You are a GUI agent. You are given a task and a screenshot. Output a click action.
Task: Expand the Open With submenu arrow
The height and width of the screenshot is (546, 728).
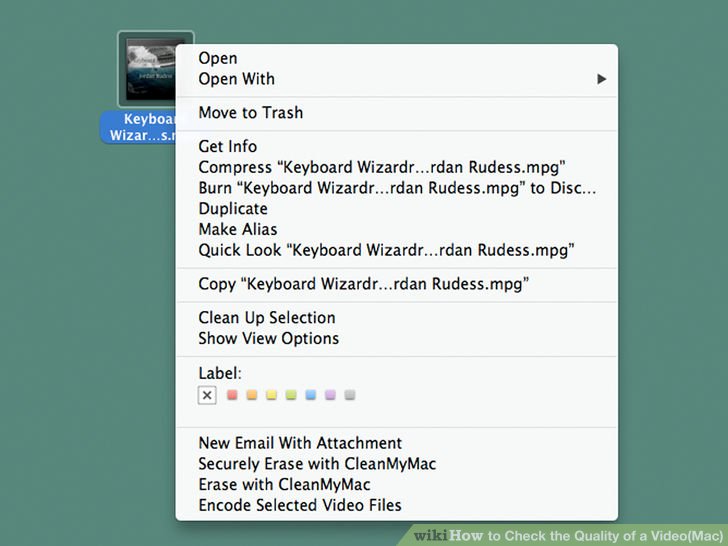coord(602,79)
